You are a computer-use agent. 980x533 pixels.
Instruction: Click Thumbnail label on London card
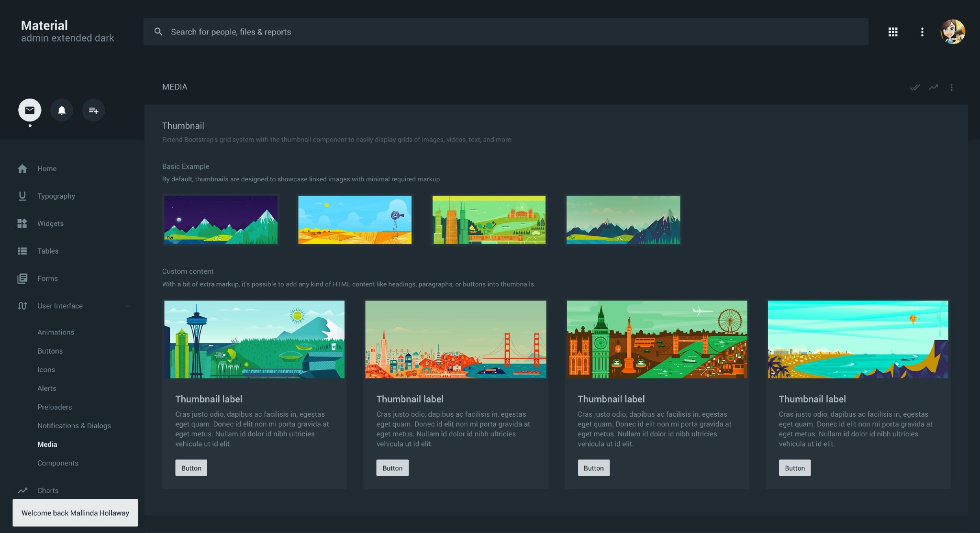click(611, 399)
